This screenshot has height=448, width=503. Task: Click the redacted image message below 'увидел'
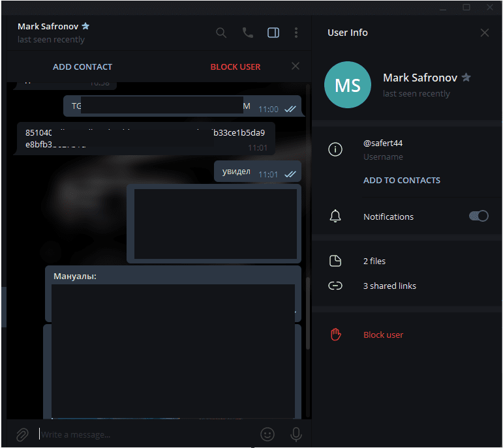click(x=214, y=224)
